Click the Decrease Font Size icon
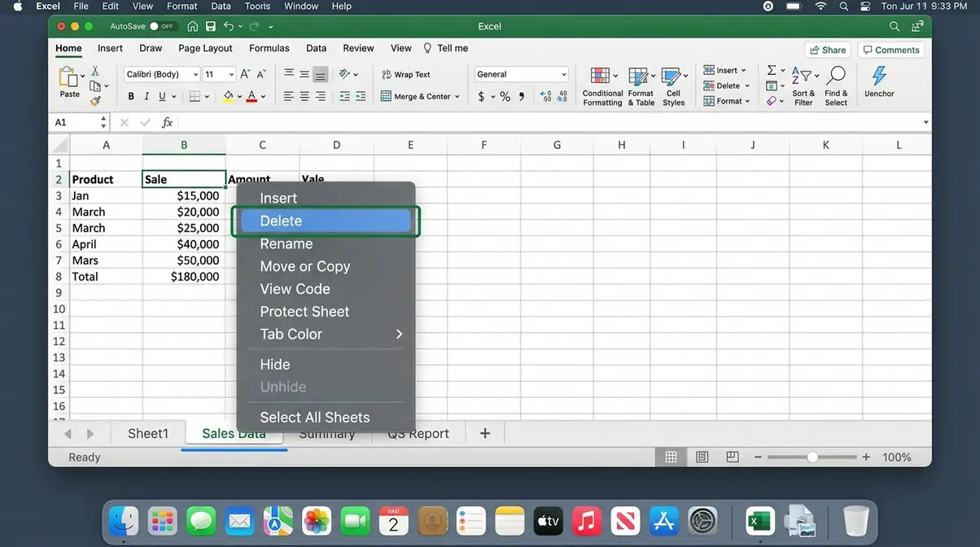 click(260, 74)
